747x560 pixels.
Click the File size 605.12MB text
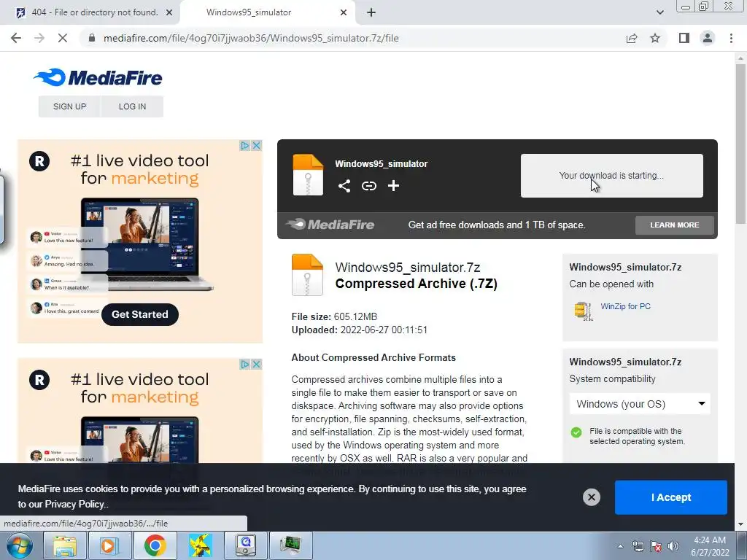point(334,316)
